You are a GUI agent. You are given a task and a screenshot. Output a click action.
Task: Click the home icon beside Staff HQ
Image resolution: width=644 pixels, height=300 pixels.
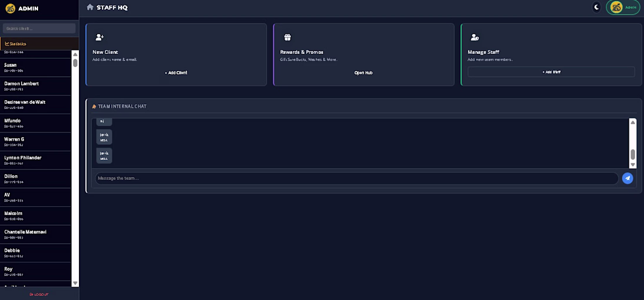[90, 7]
